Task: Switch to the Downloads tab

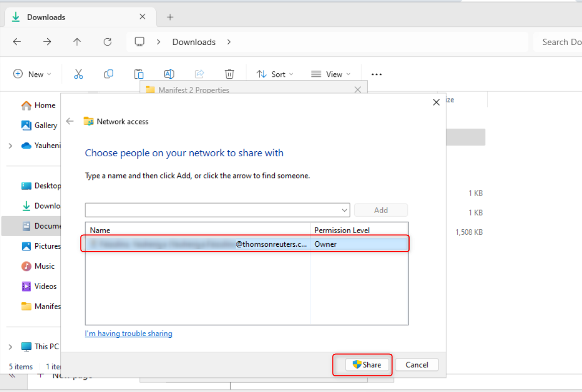Action: (x=46, y=17)
